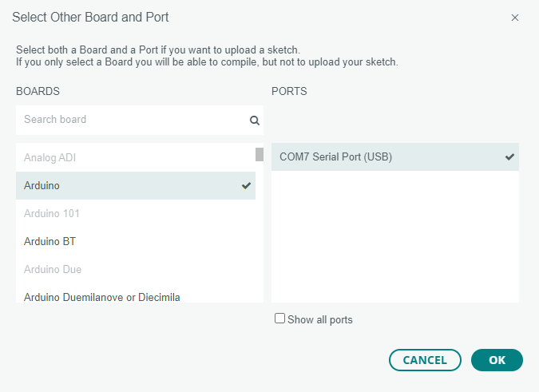
Task: Click the BOARDS section heading
Action: 38,91
